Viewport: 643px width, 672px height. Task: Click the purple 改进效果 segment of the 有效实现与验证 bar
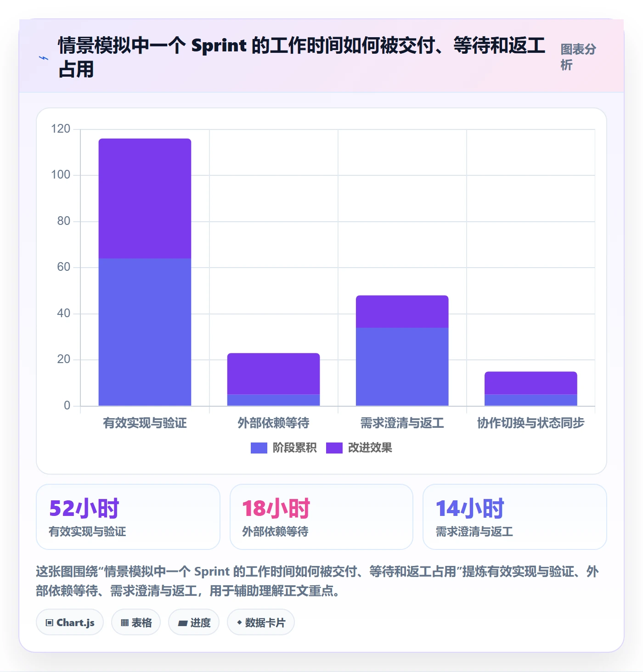[145, 198]
